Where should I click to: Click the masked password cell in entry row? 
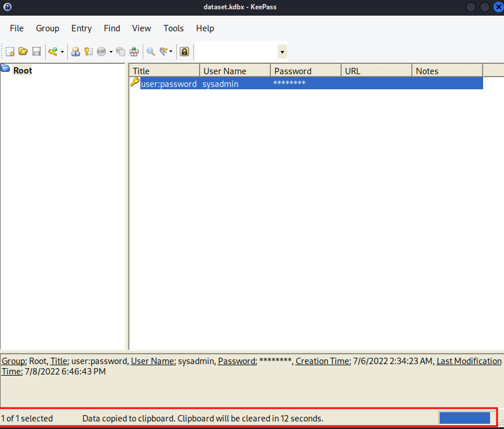point(289,83)
